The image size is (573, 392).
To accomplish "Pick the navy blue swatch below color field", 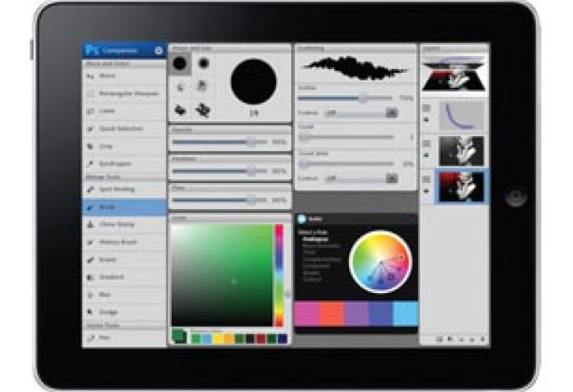I will (x=283, y=339).
